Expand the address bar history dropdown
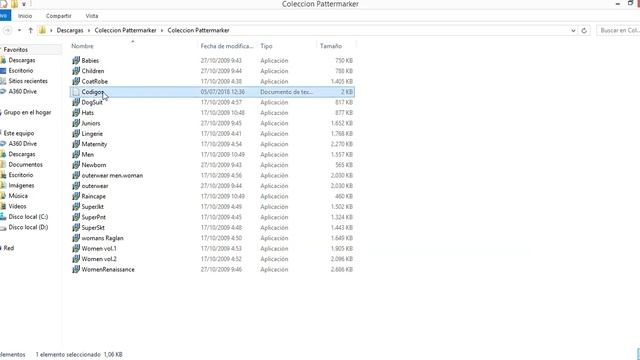The height and width of the screenshot is (360, 640). click(573, 31)
